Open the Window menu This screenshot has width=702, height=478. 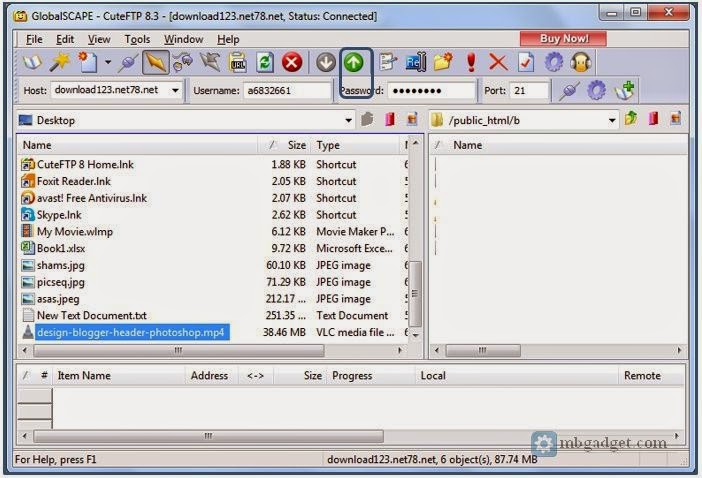coord(184,39)
